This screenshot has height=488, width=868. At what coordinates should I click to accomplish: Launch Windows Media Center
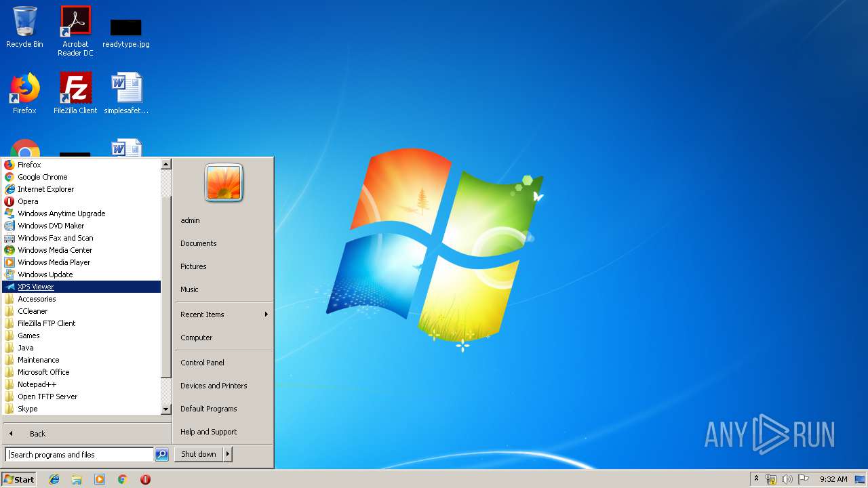click(x=81, y=250)
